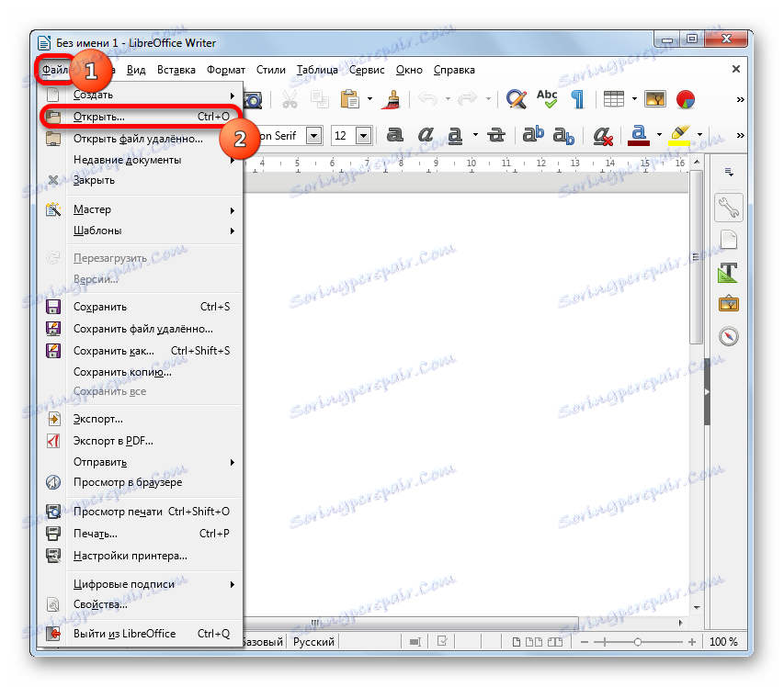
Task: Toggle Subscript formatting
Action: coord(563,135)
